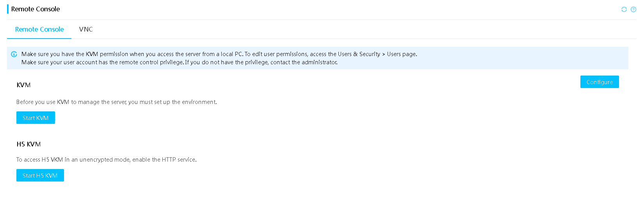Open the Configure button for KVM
Screen dimensions: 644x199
pos(600,82)
